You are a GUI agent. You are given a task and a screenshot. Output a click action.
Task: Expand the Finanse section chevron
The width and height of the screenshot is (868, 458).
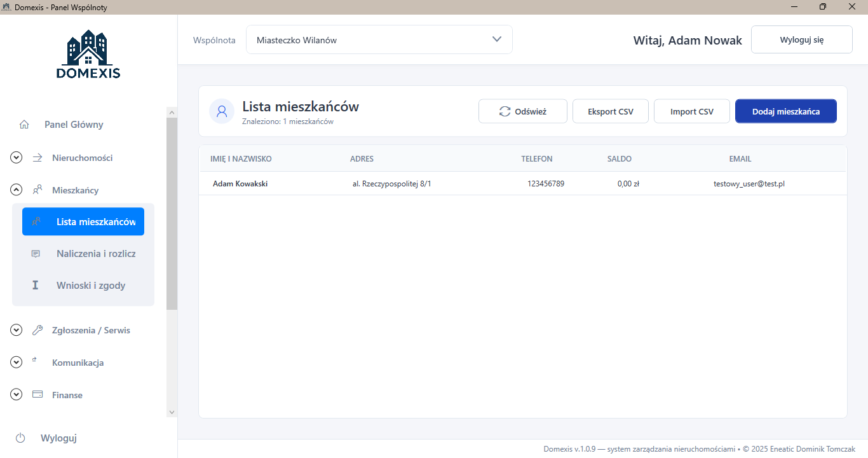click(x=17, y=395)
